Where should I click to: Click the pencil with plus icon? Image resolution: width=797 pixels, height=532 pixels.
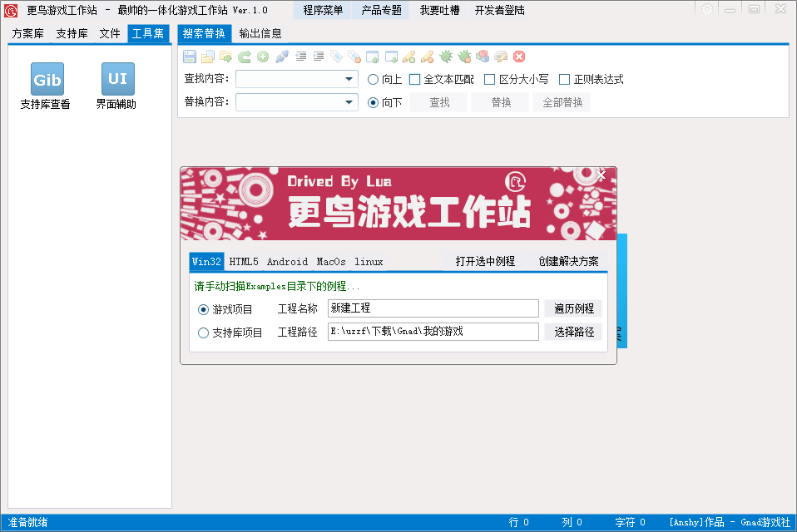point(409,57)
